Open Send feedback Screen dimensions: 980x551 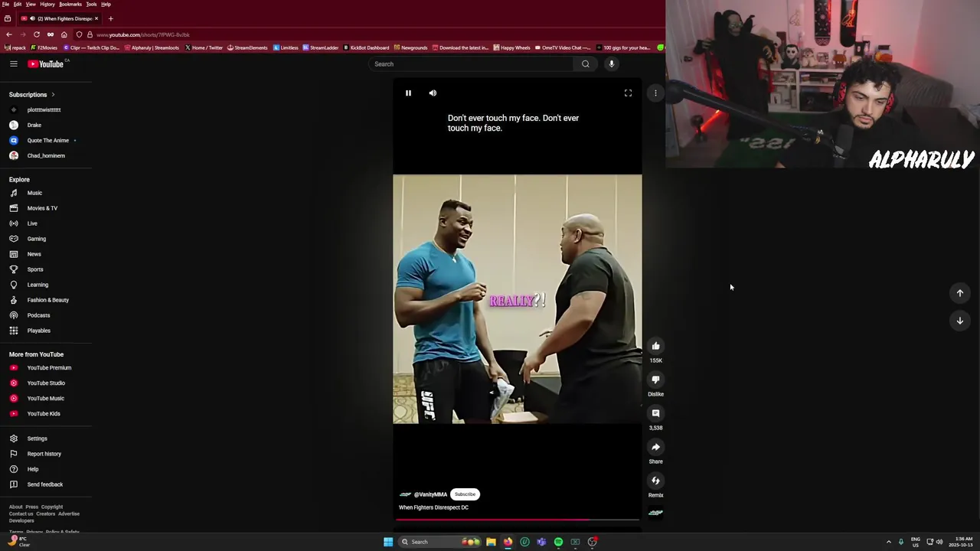click(45, 484)
